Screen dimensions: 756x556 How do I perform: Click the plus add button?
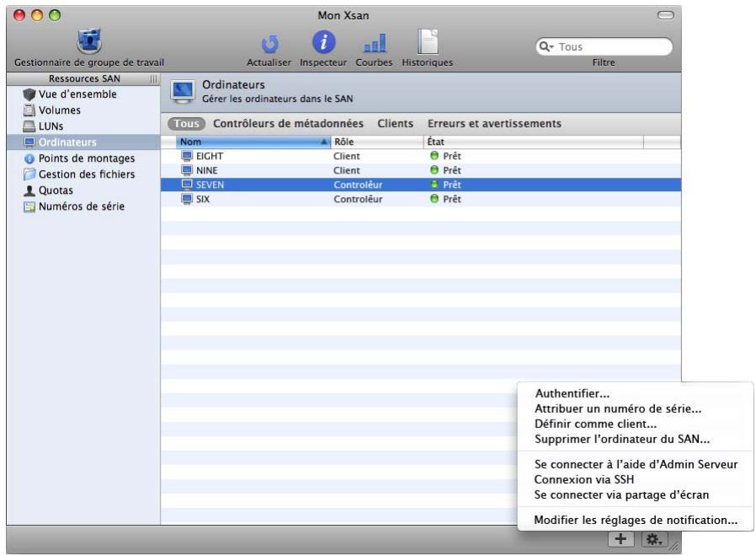coord(620,539)
